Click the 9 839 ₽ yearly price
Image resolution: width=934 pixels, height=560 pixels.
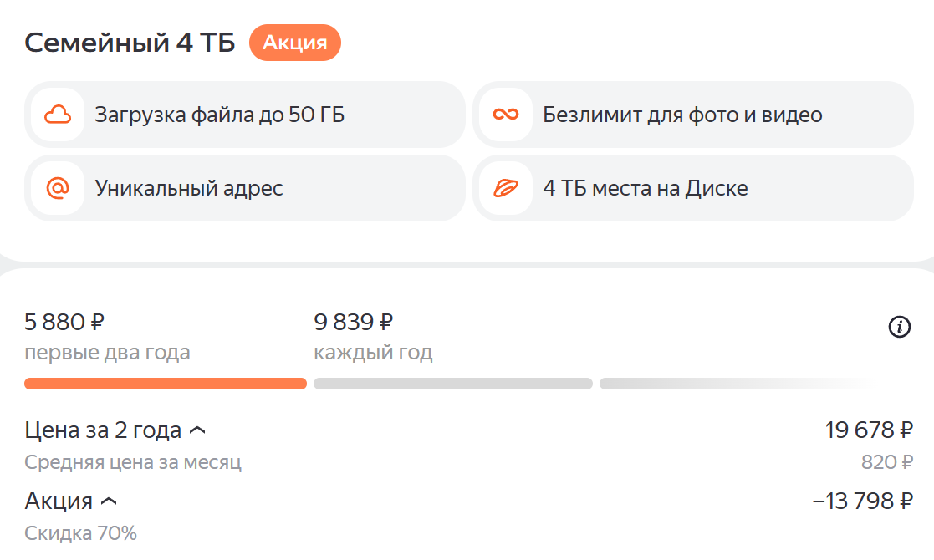(353, 322)
